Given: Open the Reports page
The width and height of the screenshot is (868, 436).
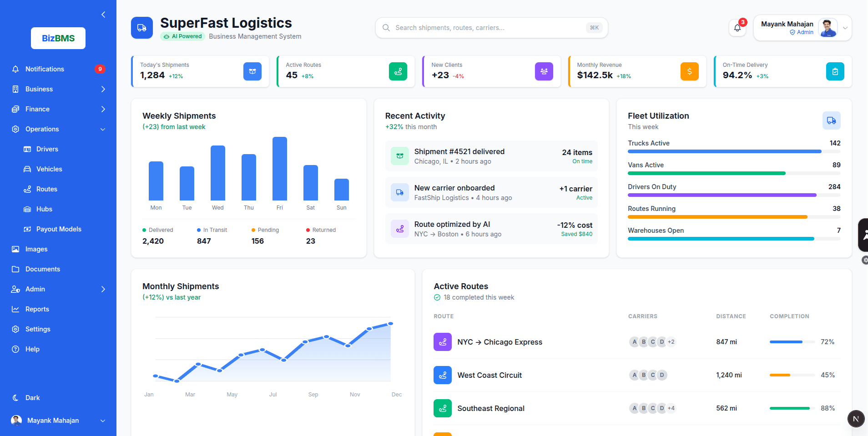Looking at the screenshot, I should (x=37, y=309).
